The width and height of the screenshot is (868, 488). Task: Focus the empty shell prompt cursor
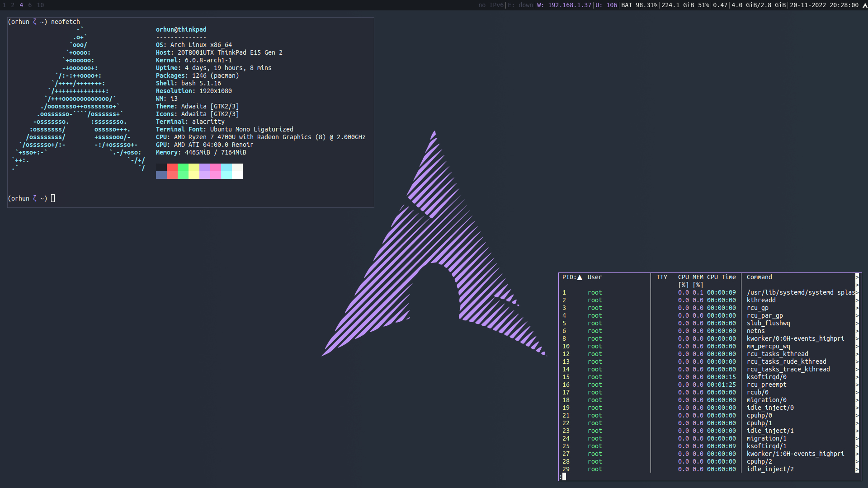point(53,198)
